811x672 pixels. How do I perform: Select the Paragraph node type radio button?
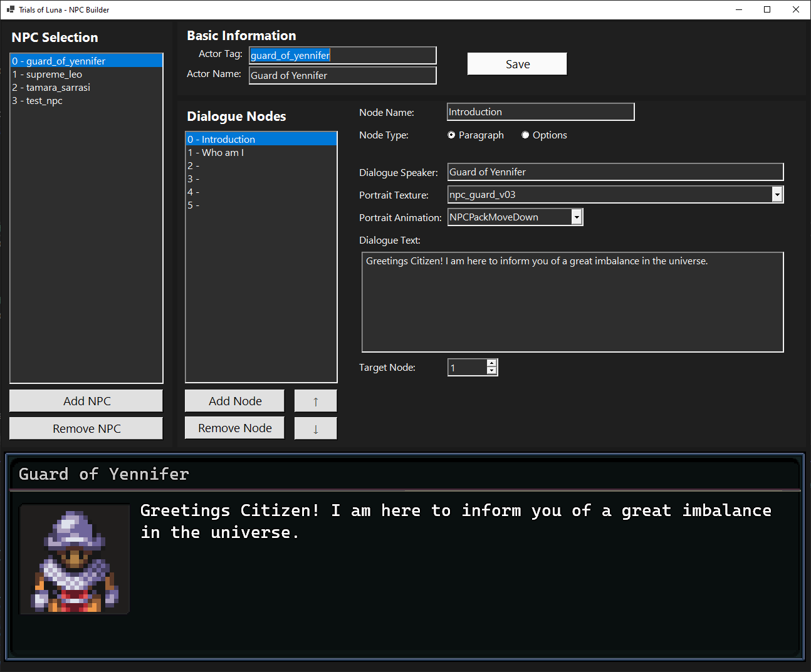click(451, 135)
